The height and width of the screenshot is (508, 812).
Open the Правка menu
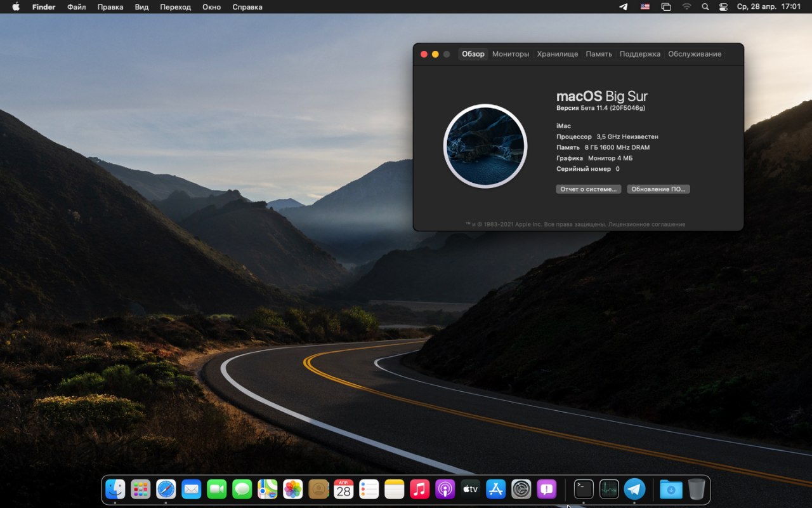coord(110,7)
